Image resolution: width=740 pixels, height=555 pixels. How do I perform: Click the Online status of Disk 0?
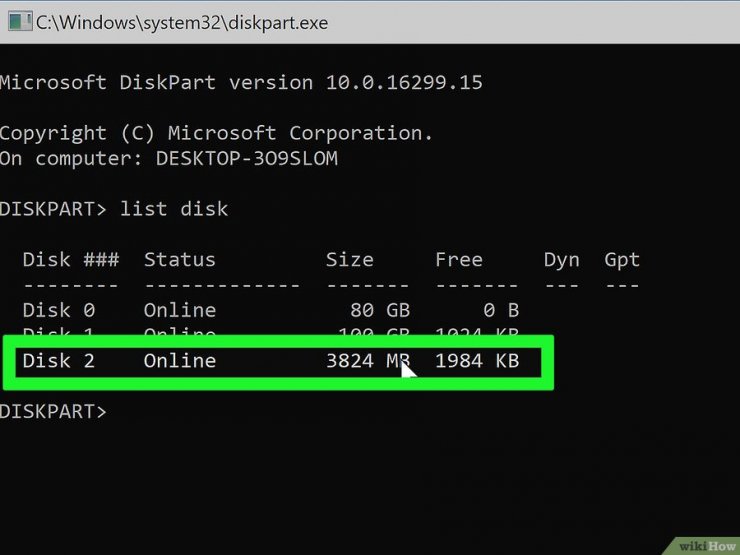pyautogui.click(x=180, y=310)
